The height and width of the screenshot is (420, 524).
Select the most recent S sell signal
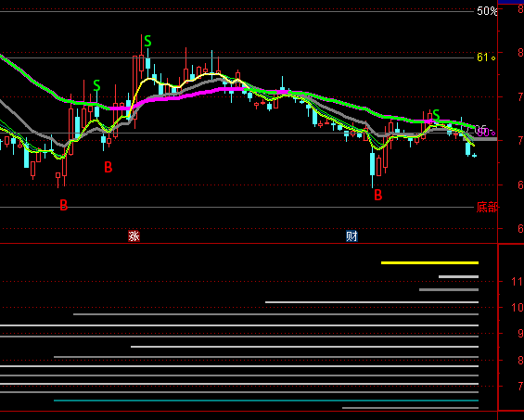(436, 115)
